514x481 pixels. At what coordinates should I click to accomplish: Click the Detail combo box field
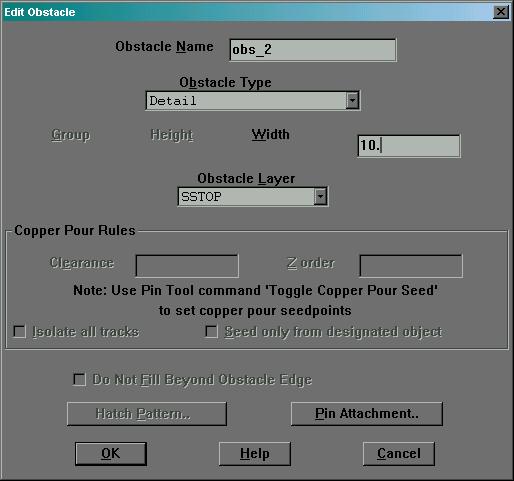pyautogui.click(x=253, y=100)
